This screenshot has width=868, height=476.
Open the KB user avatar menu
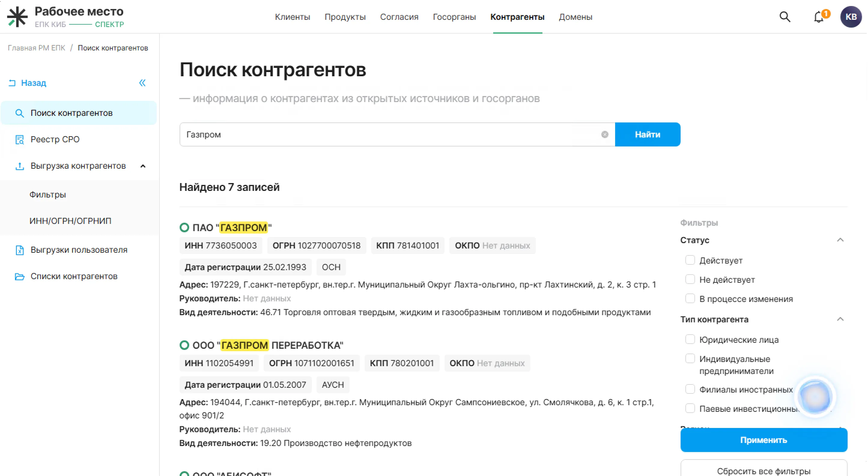coord(851,17)
